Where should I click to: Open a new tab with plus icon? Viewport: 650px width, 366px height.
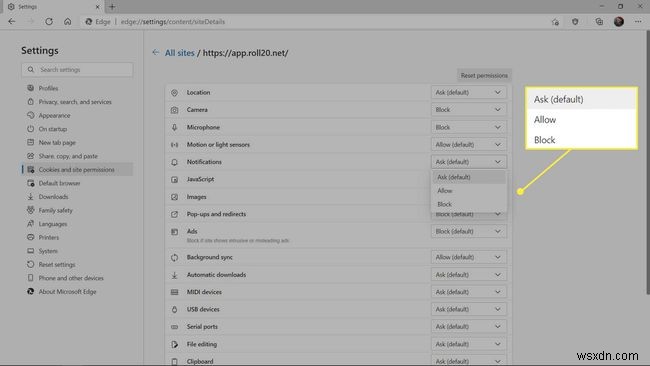coord(112,7)
